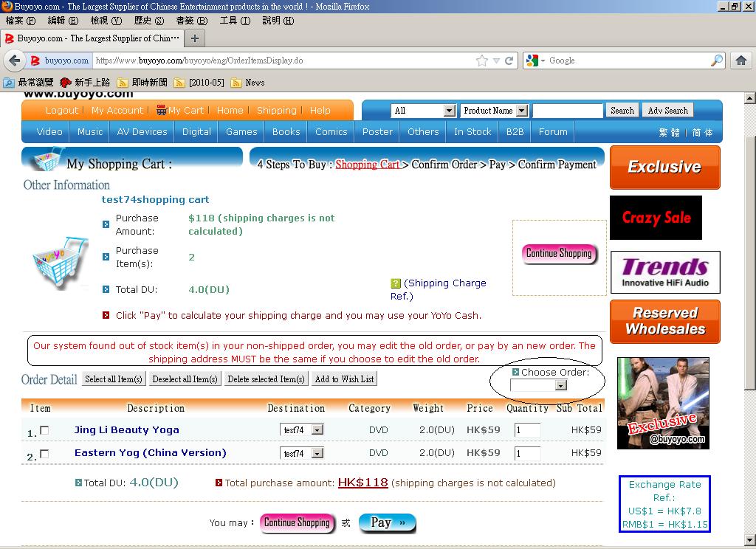Click the quantity field for Jing Li Beauty Yoga
Screen dimensions: 756x549
tap(527, 430)
